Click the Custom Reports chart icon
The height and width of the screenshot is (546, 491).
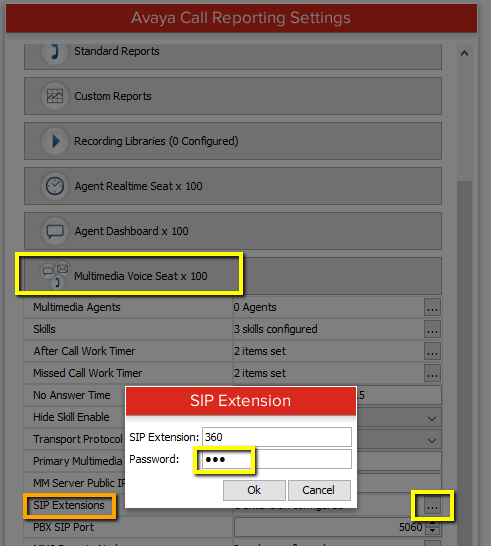click(x=55, y=96)
